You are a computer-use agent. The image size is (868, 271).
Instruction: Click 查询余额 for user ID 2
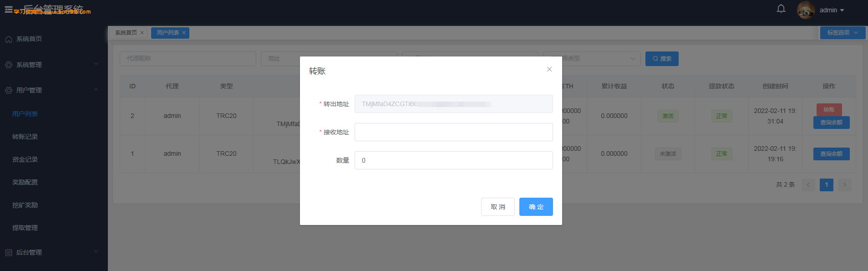[x=831, y=123]
